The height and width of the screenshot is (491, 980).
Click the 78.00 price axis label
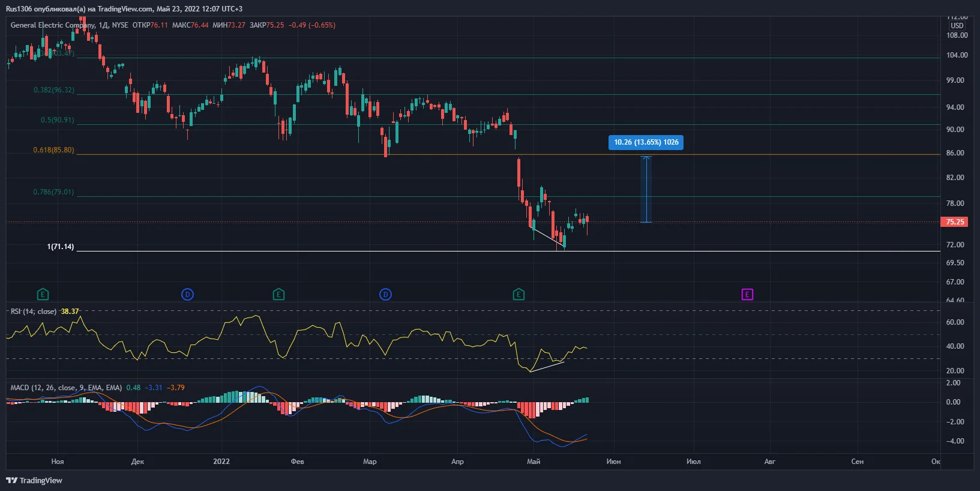[955, 203]
